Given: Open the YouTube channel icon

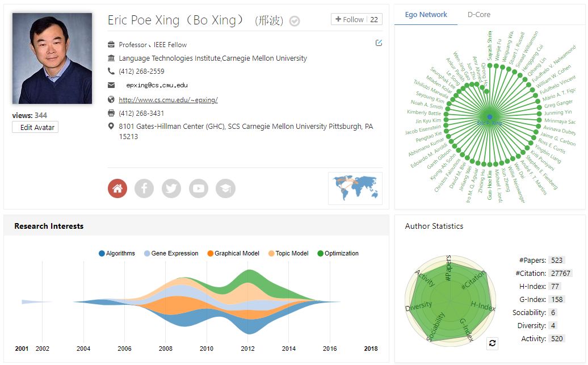Looking at the screenshot, I should (199, 188).
